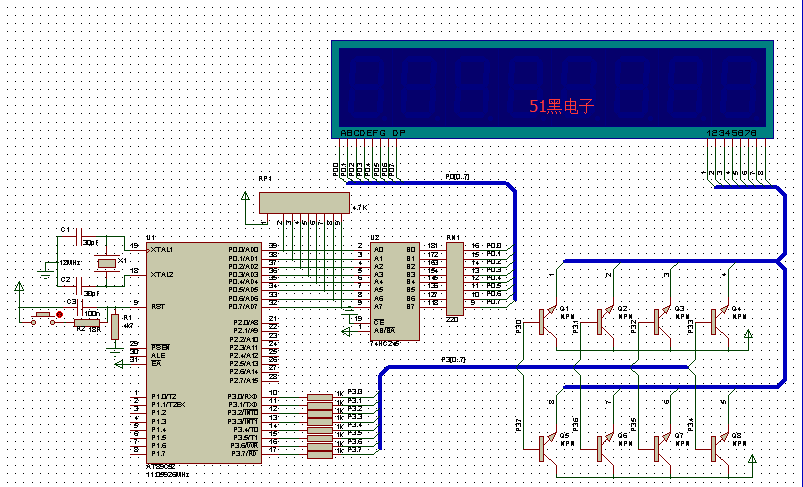Select the 1k resistor on the P3.7 line
Viewport: 803px width, 487px height.
(x=320, y=454)
